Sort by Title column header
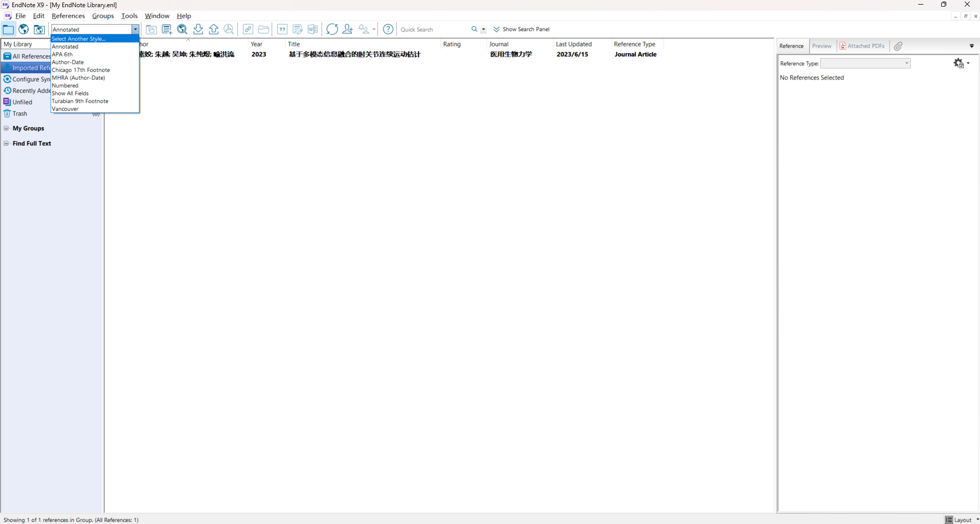Image resolution: width=980 pixels, height=524 pixels. (x=363, y=44)
